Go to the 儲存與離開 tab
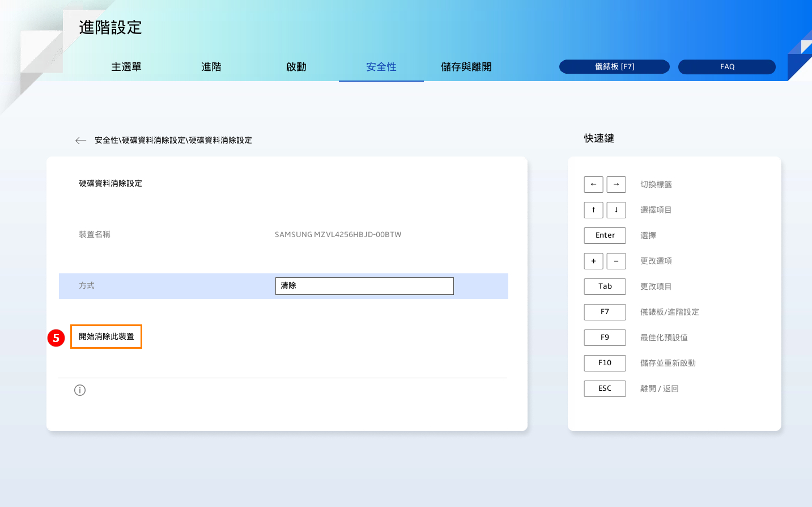This screenshot has width=812, height=507. point(466,67)
